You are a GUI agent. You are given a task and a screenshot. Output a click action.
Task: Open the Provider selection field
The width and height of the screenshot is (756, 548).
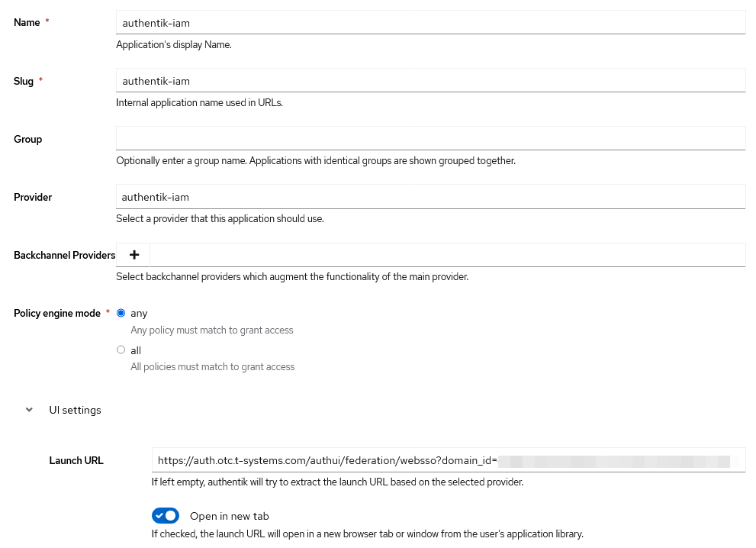pos(430,197)
